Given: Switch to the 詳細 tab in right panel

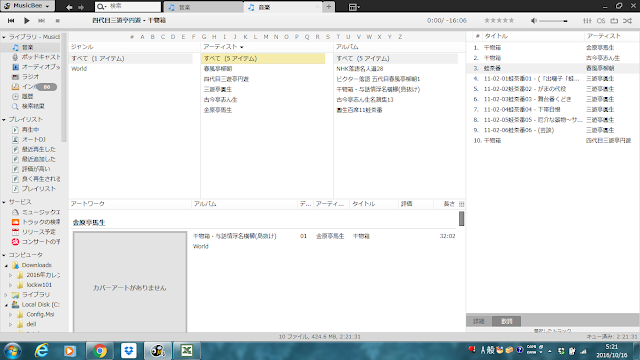Looking at the screenshot, I should (479, 321).
